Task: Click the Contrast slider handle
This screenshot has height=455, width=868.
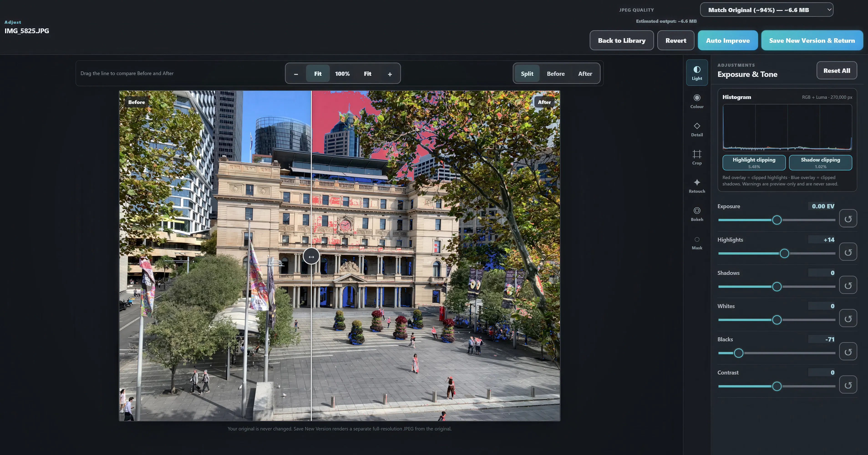Action: [x=777, y=386]
